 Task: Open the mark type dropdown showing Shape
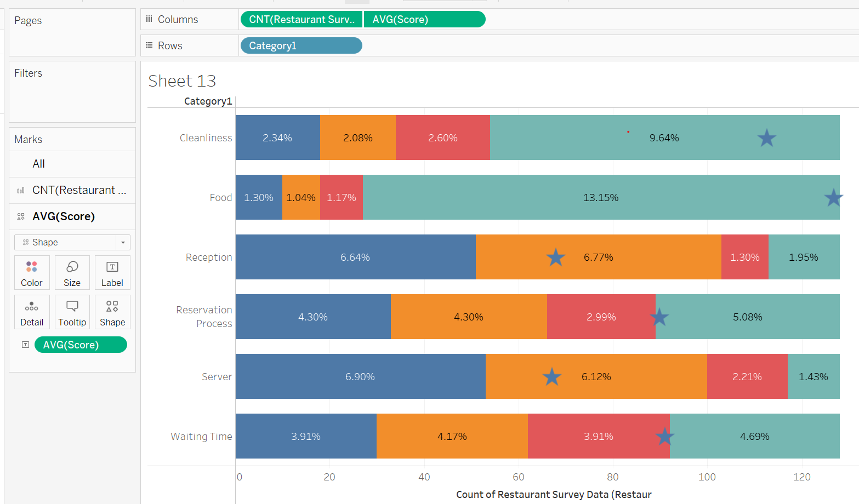click(x=72, y=242)
